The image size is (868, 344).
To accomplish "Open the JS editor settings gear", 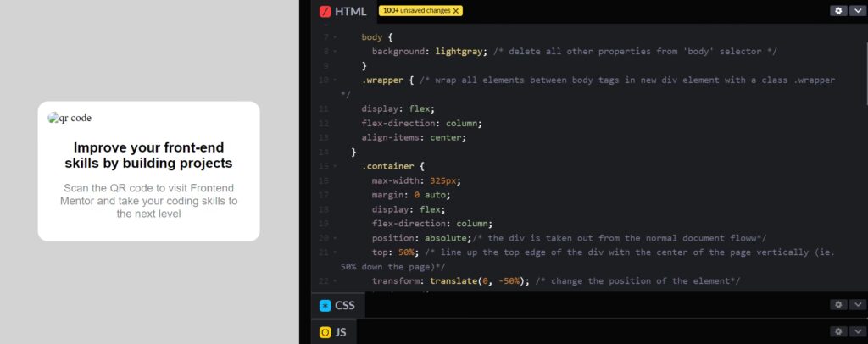I will point(839,332).
